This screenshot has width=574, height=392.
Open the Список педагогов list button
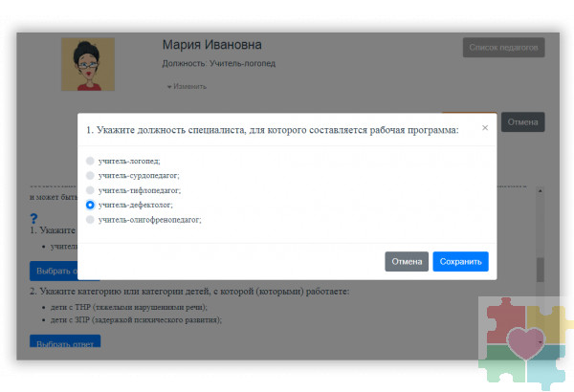point(503,48)
